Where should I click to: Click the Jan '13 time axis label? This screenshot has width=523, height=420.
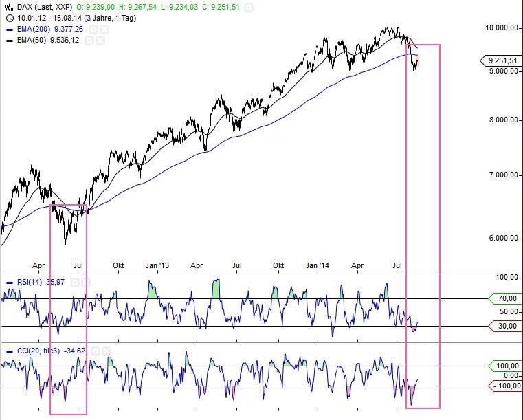tap(157, 265)
